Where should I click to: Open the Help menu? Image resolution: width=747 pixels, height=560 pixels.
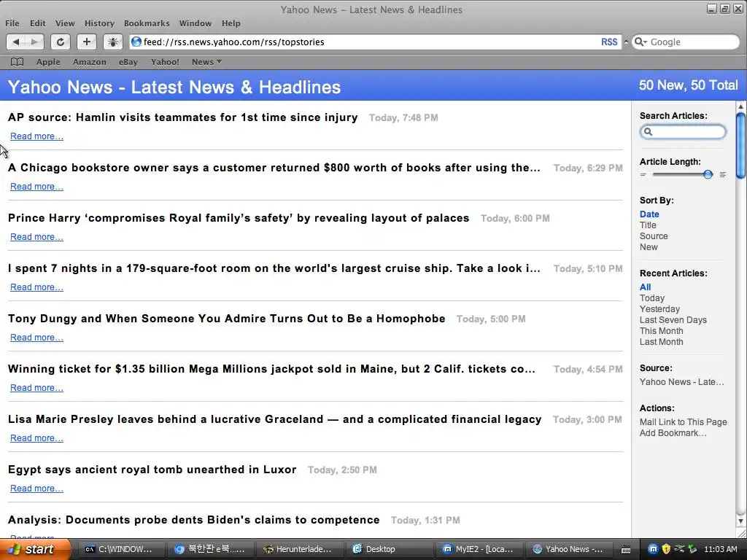pyautogui.click(x=231, y=23)
